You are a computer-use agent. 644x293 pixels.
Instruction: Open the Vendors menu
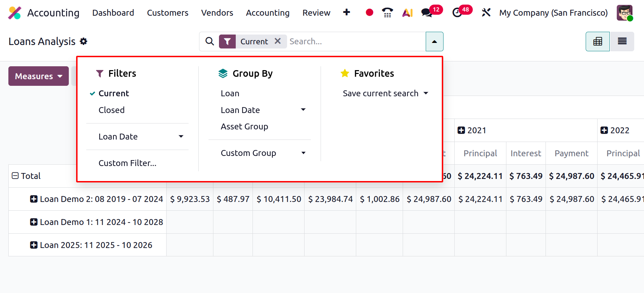(x=217, y=13)
